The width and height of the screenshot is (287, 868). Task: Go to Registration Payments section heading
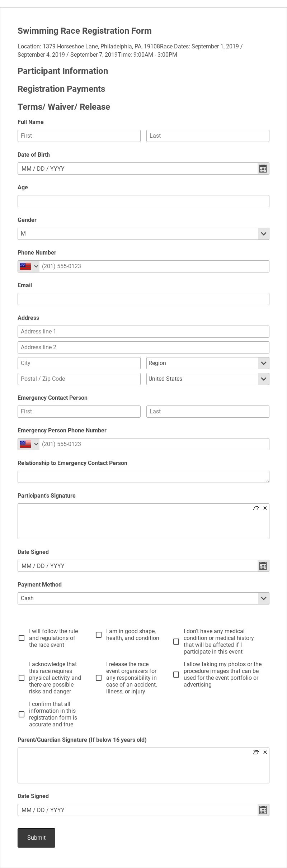tap(61, 89)
